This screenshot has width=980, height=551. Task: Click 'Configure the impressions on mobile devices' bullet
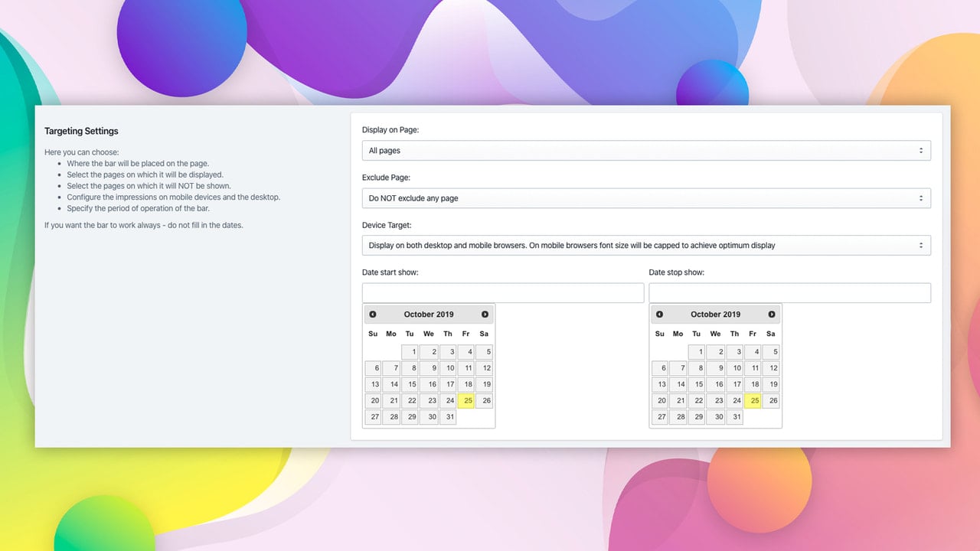click(174, 197)
